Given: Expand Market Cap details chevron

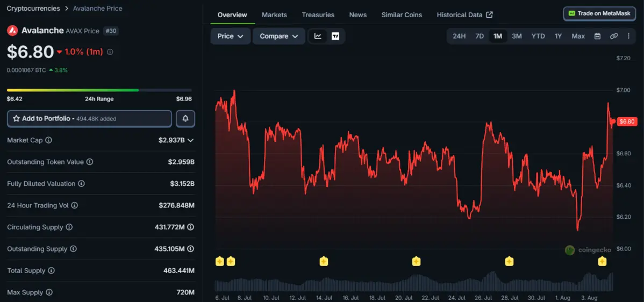Looking at the screenshot, I should 191,140.
